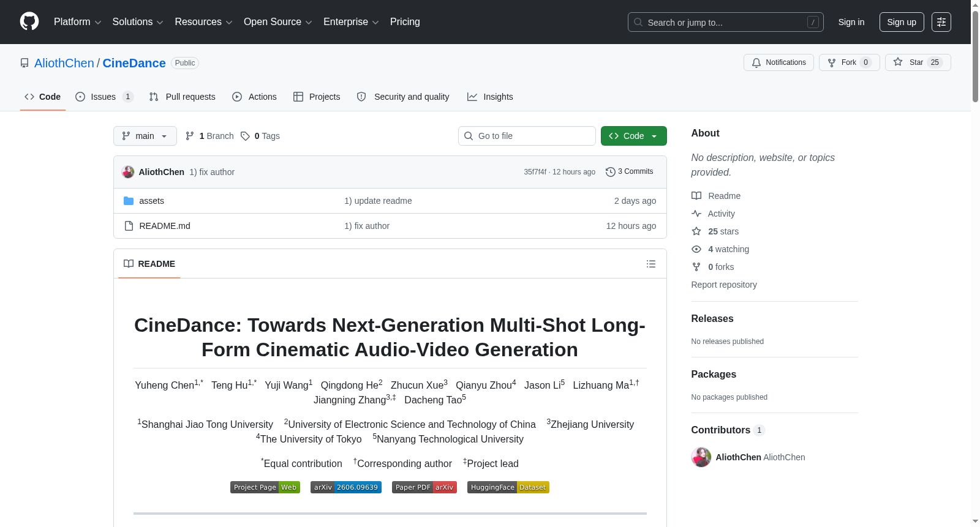Open the Actions tab

point(254,97)
